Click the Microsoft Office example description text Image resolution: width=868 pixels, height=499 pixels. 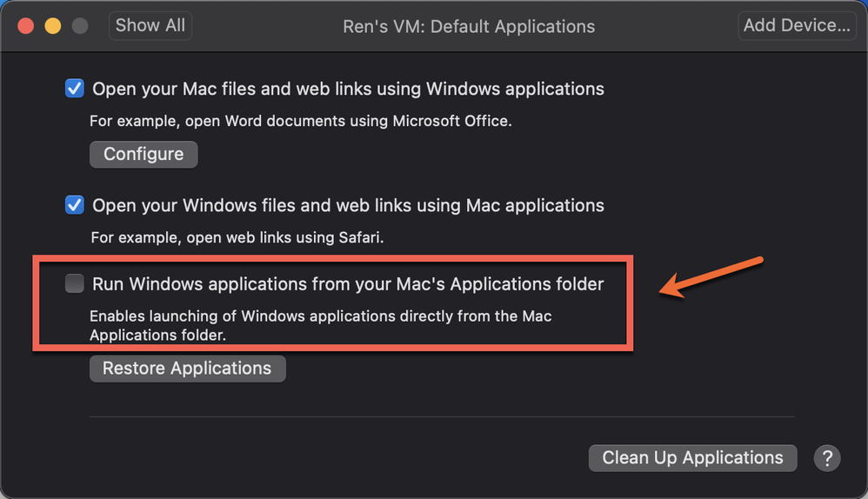pos(301,121)
